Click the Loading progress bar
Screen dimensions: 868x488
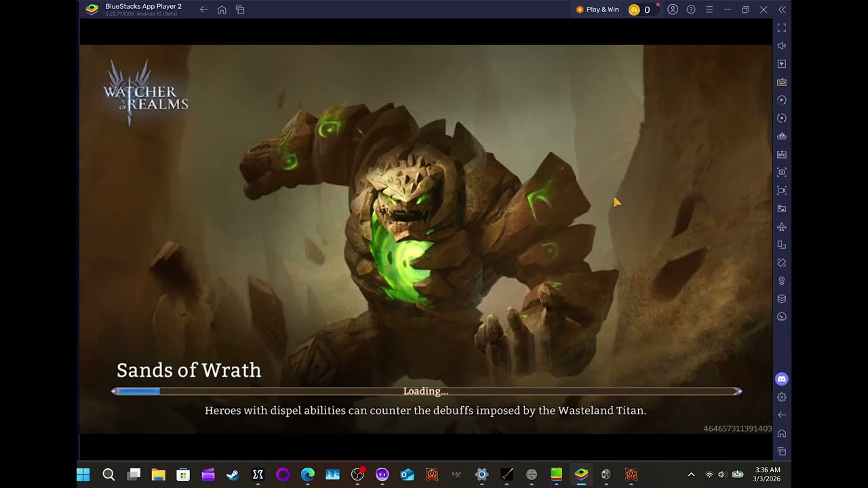[x=426, y=391]
